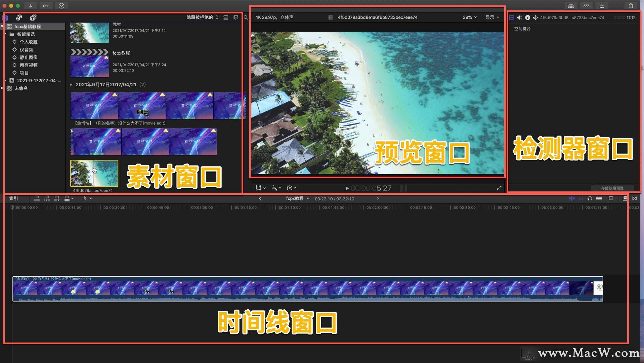Toggle the solo headphones icon
The height and width of the screenshot is (363, 644).
click(x=590, y=198)
